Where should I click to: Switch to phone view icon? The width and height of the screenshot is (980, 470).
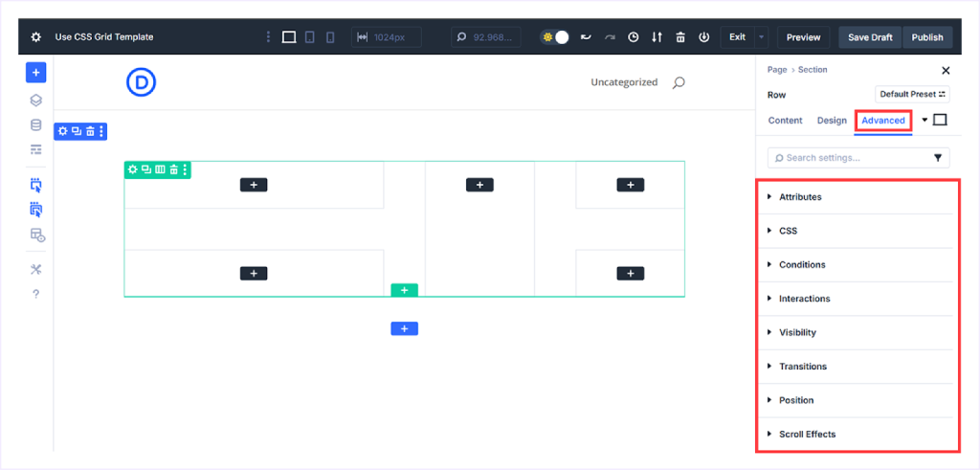330,37
